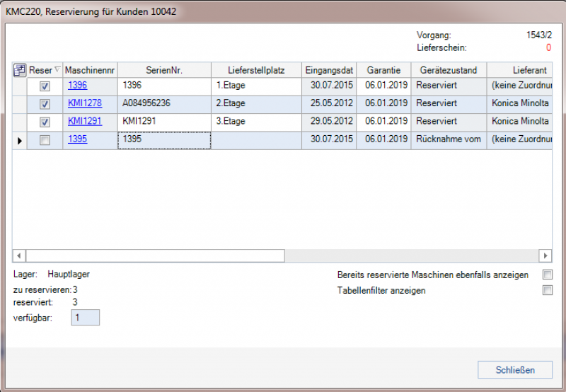This screenshot has height=392, width=566.
Task: Uncheck the reservation checkbox for KMI1278
Action: [x=45, y=104]
